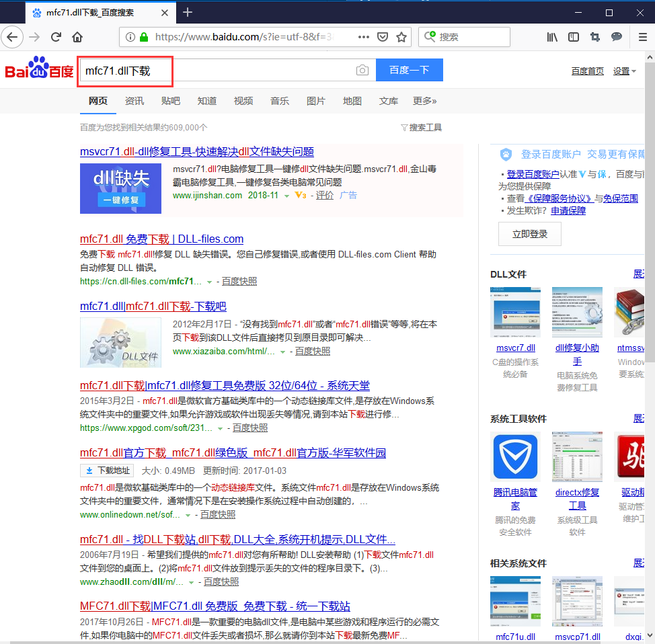Reload the current page
The image size is (655, 644).
[56, 37]
